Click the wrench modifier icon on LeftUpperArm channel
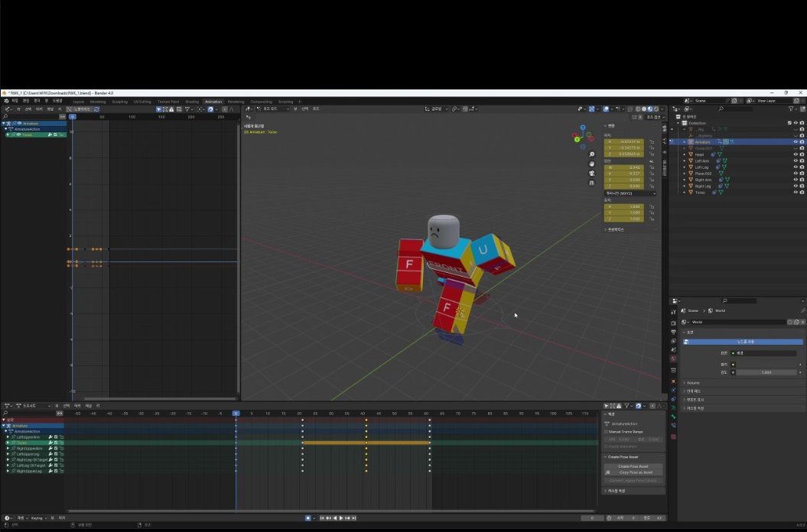The width and height of the screenshot is (807, 532). tap(50, 436)
